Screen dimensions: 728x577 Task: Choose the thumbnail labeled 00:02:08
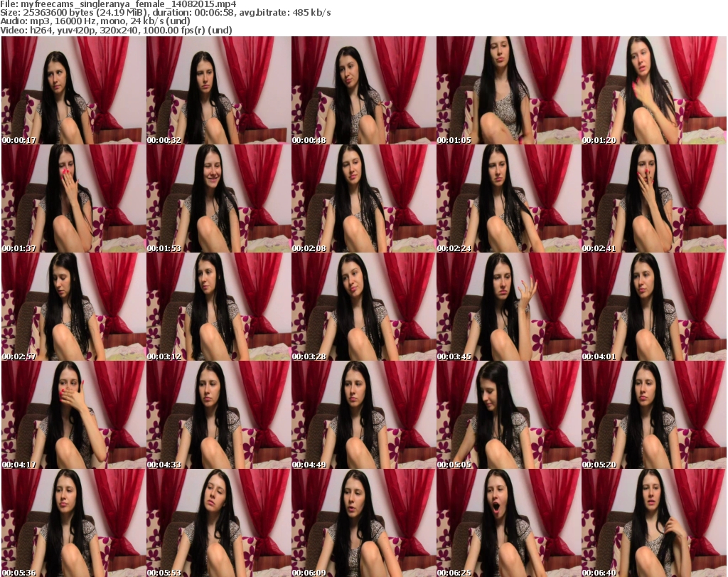tap(363, 198)
